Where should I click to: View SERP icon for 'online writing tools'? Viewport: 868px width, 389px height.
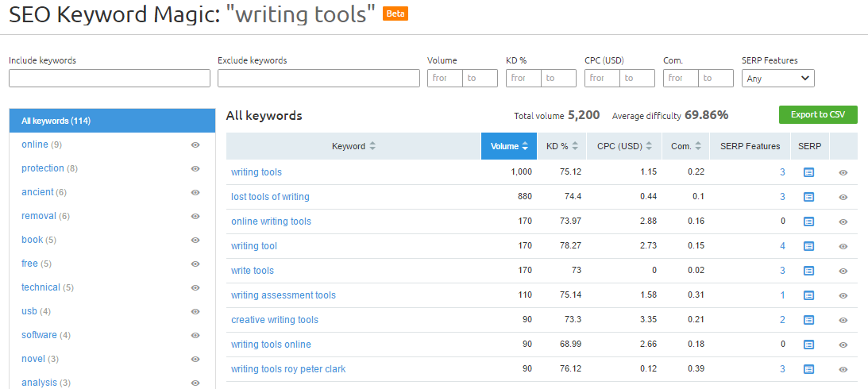coord(808,221)
